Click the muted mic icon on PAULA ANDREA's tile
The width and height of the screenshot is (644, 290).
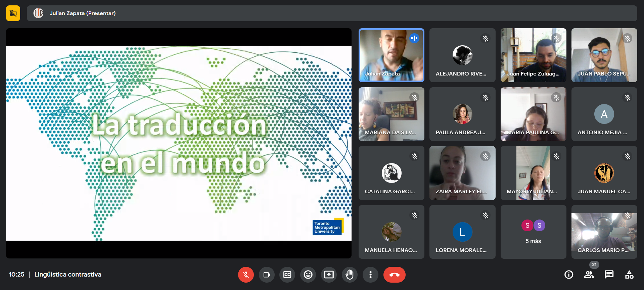point(486,97)
